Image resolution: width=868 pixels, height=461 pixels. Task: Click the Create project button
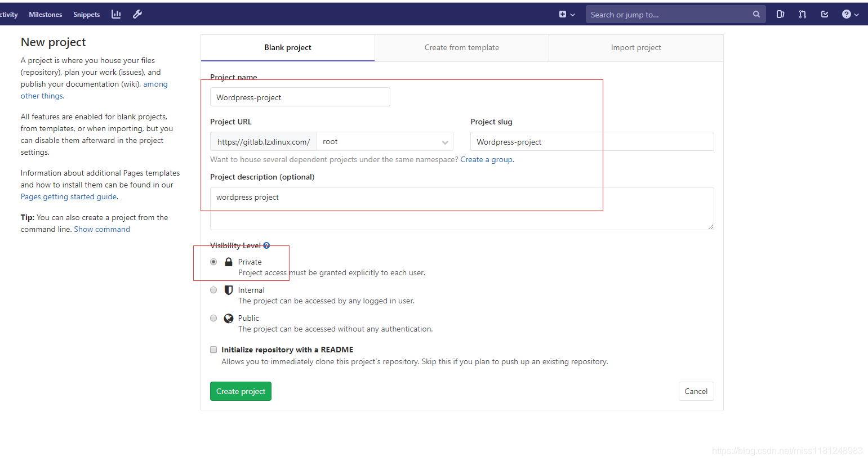pyautogui.click(x=241, y=391)
